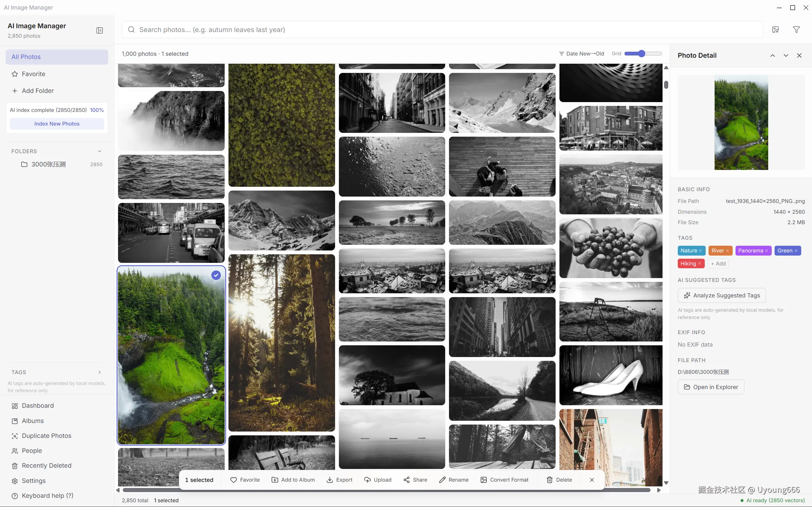Select the grapes in hands thumbnail
812x507 pixels.
pyautogui.click(x=611, y=248)
